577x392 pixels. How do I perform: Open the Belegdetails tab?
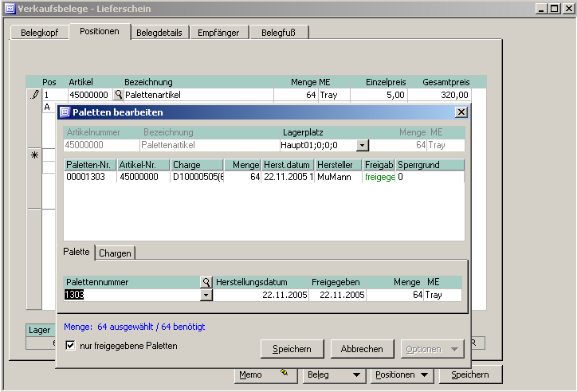tap(159, 33)
